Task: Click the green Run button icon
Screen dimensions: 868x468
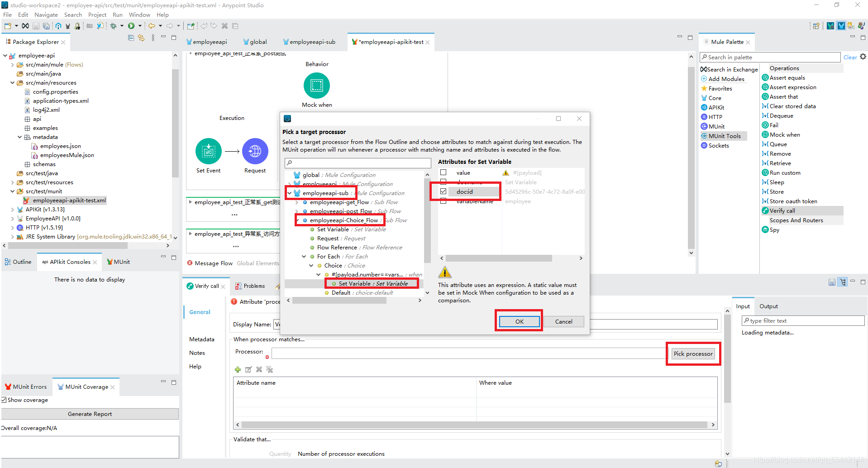Action: pyautogui.click(x=131, y=26)
